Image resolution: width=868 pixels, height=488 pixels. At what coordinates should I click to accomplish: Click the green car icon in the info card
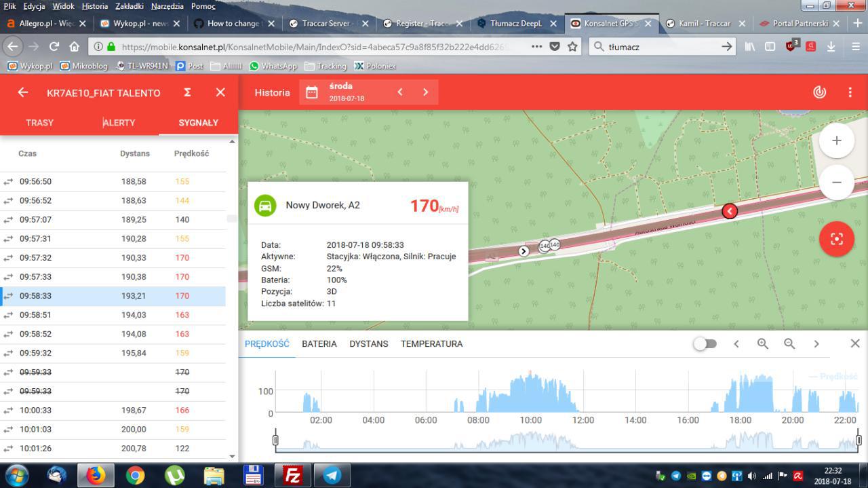(x=265, y=206)
